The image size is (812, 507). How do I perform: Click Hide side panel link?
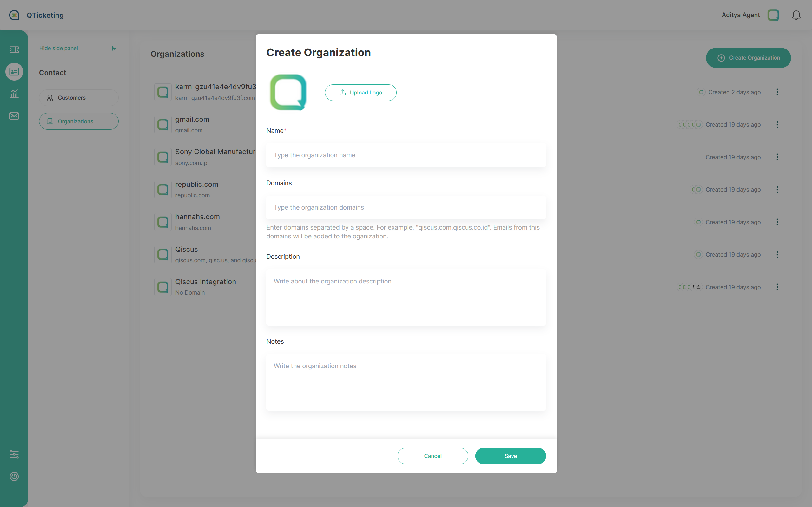pos(59,48)
